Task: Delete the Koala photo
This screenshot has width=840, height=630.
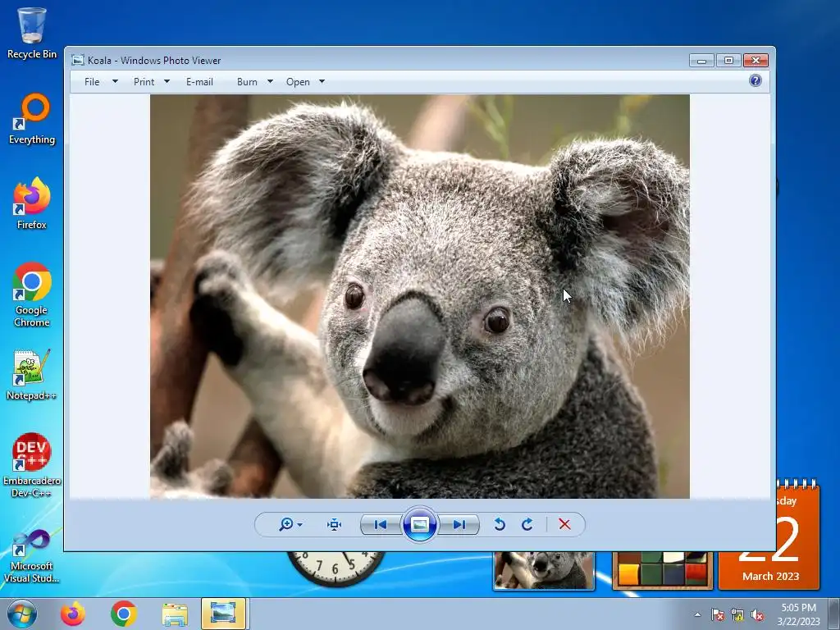Action: [x=564, y=525]
